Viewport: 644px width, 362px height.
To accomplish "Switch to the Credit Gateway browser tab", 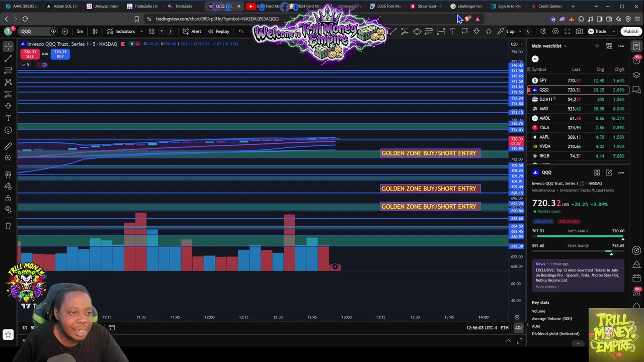I will pos(547,6).
